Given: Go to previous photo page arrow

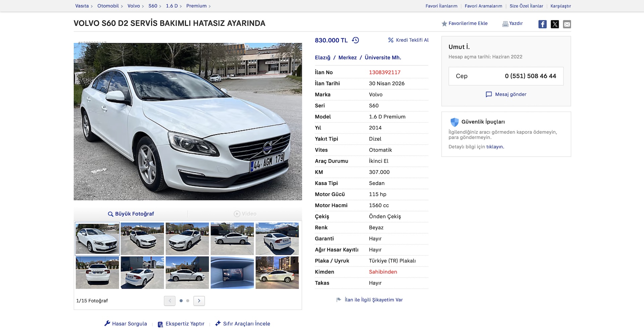Looking at the screenshot, I should pyautogui.click(x=170, y=301).
